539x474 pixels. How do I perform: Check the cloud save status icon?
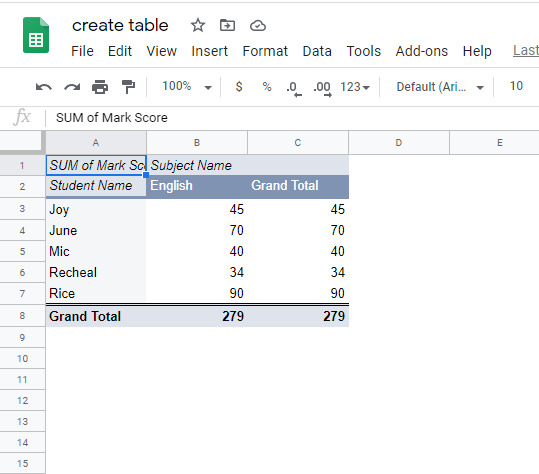pos(258,26)
